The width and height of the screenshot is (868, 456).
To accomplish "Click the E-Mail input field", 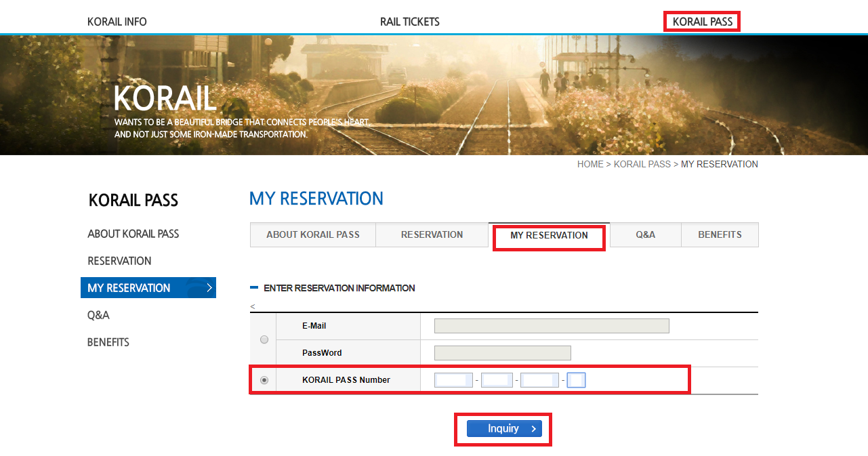I will coord(551,326).
